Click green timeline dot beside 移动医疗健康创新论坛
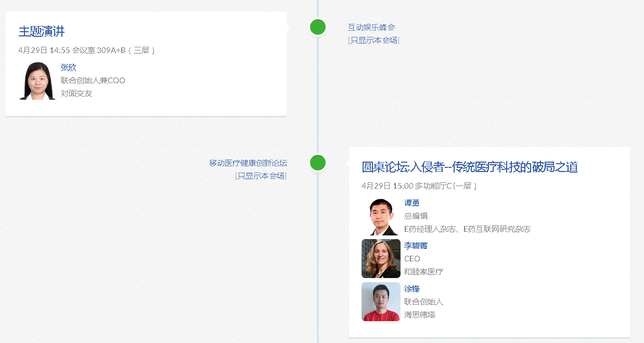The width and height of the screenshot is (644, 343). tap(318, 163)
